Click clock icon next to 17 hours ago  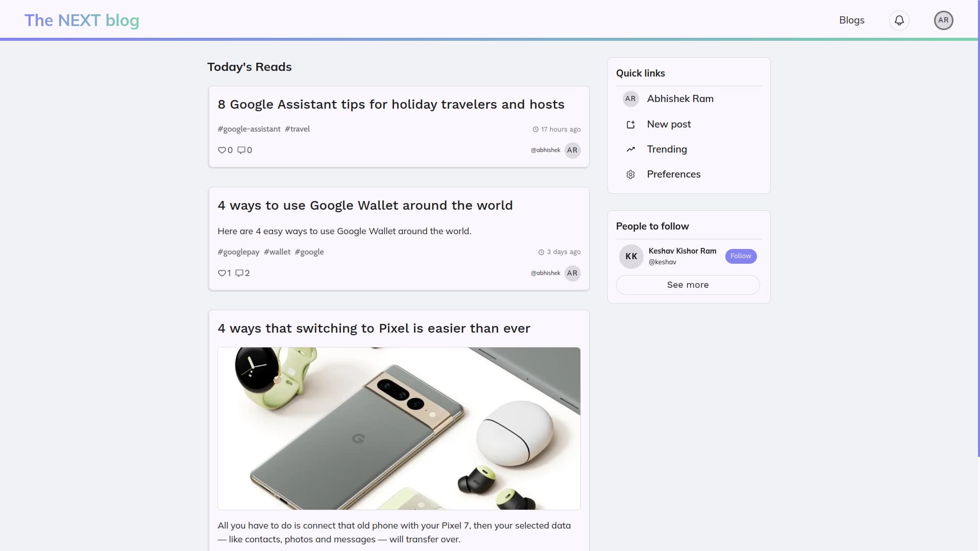[x=535, y=130]
